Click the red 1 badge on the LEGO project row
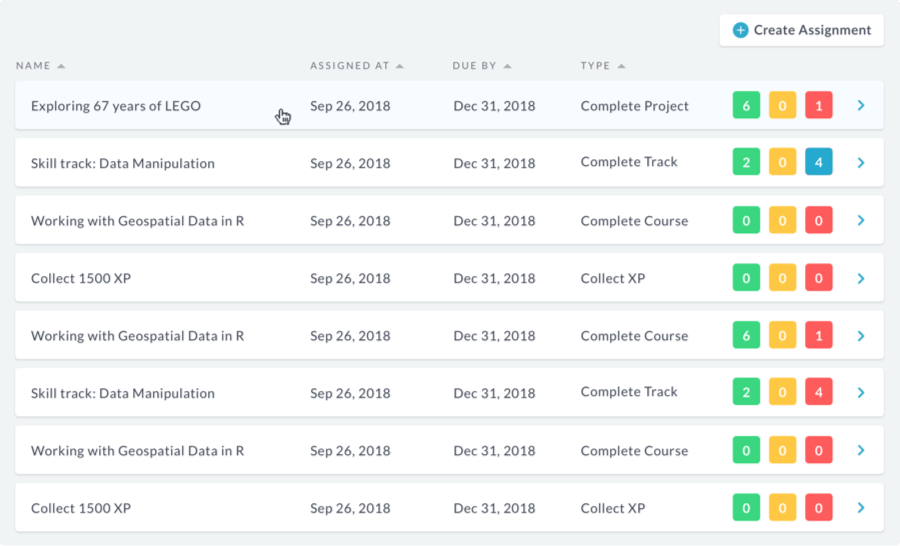The width and height of the screenshot is (900, 546). 818,105
